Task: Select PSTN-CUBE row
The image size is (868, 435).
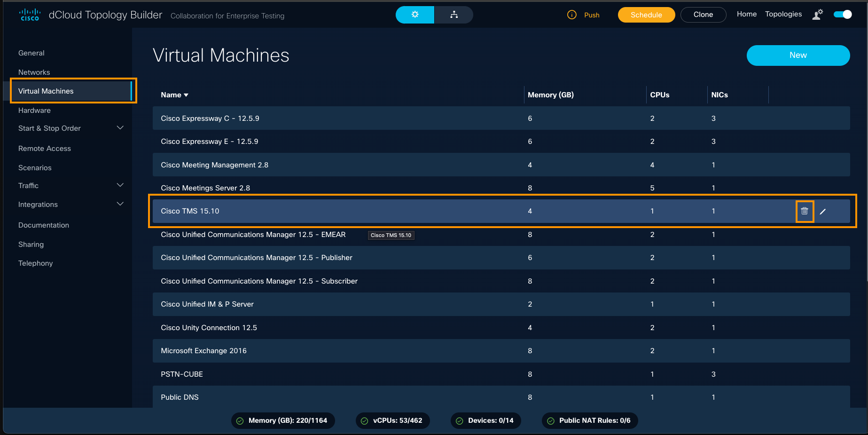Action: tap(501, 374)
